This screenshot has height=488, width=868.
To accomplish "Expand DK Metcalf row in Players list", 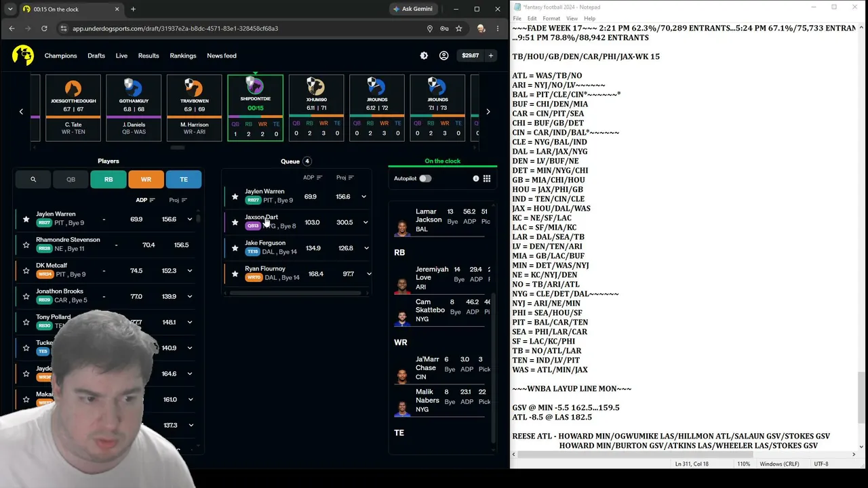I will [x=190, y=270].
